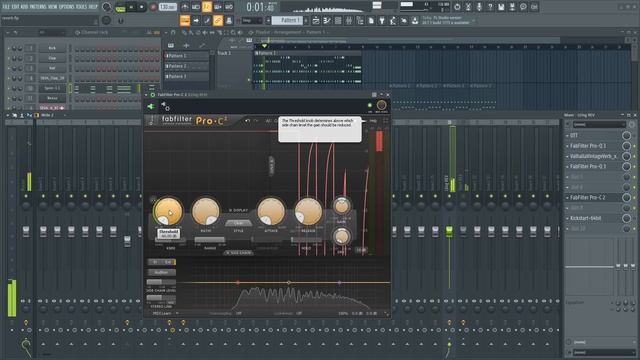Click the question mark help icon

(490, 7)
